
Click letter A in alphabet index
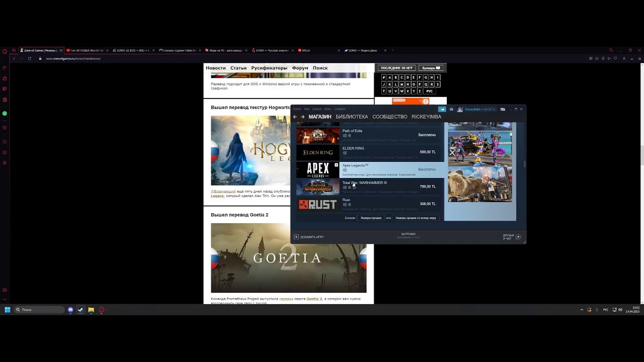(x=389, y=77)
